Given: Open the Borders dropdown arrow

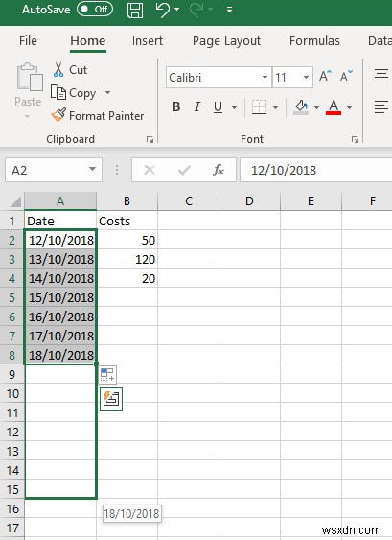Looking at the screenshot, I should point(275,107).
